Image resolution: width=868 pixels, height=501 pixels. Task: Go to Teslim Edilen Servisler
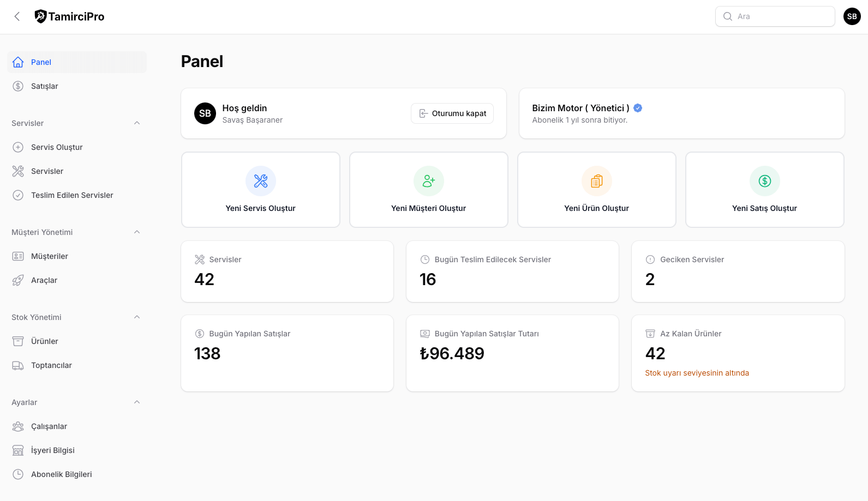(x=72, y=195)
